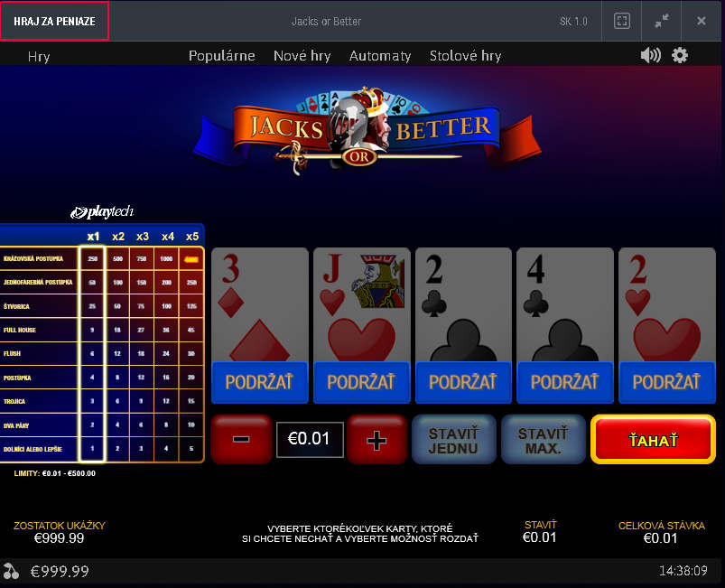This screenshot has height=588, width=725.
Task: Switch to the Automaty category
Action: [x=380, y=56]
